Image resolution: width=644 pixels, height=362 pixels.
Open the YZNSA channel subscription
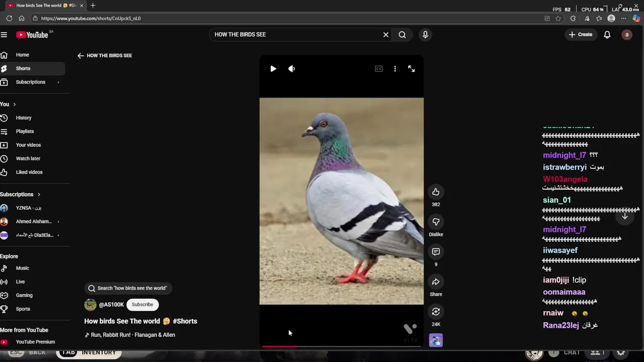32,208
